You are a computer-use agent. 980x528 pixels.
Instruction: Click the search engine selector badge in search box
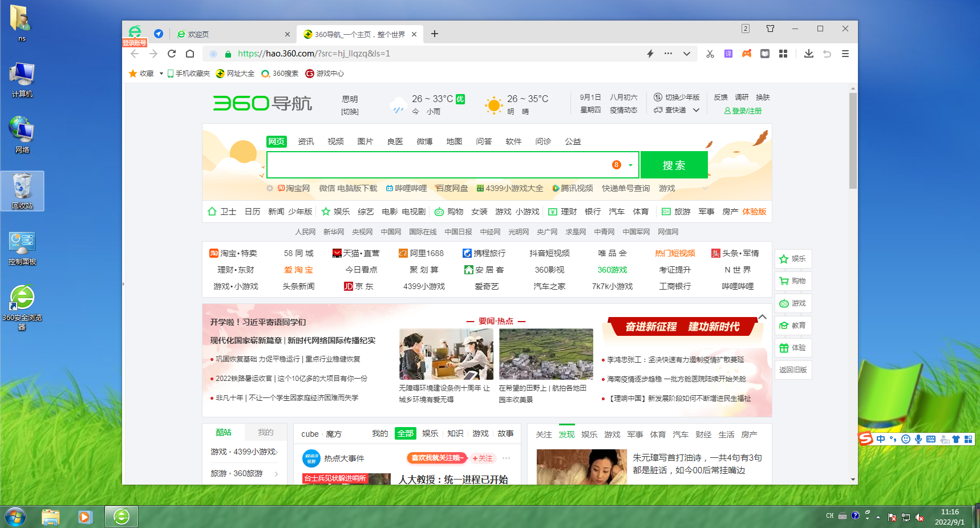[617, 165]
